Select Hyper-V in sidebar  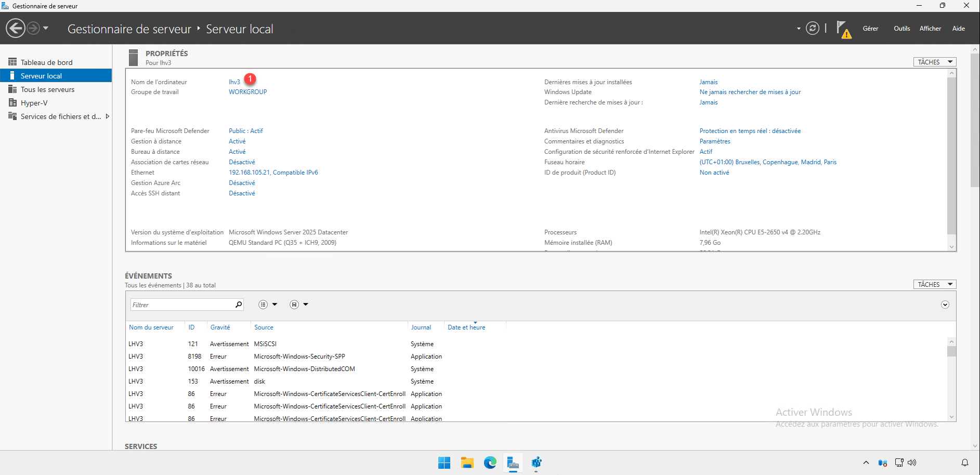pyautogui.click(x=56, y=103)
